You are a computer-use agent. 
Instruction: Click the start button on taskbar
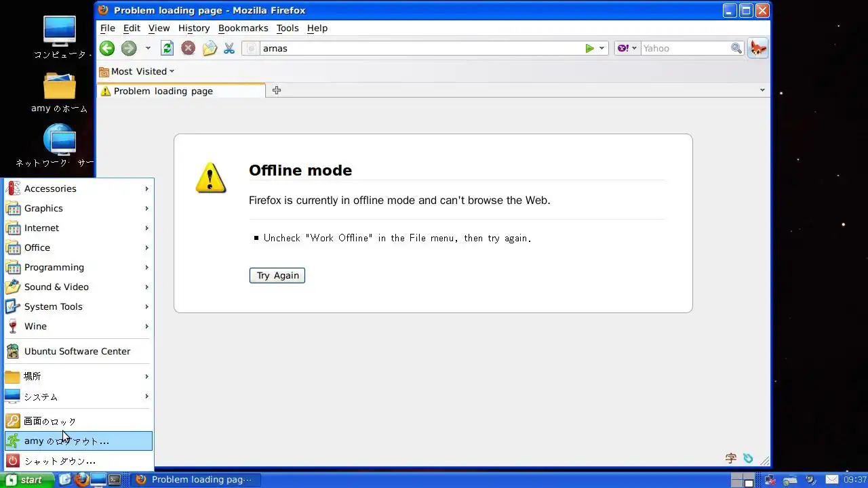click(x=28, y=480)
